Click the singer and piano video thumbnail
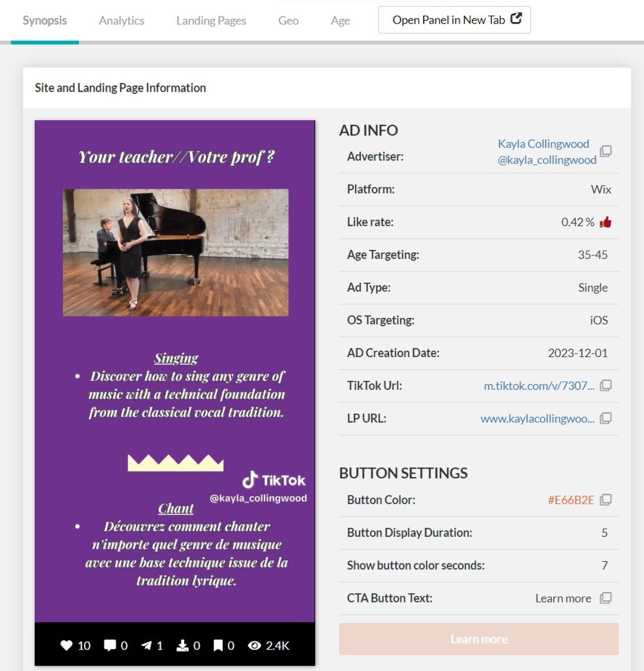This screenshot has height=671, width=644. 175,253
